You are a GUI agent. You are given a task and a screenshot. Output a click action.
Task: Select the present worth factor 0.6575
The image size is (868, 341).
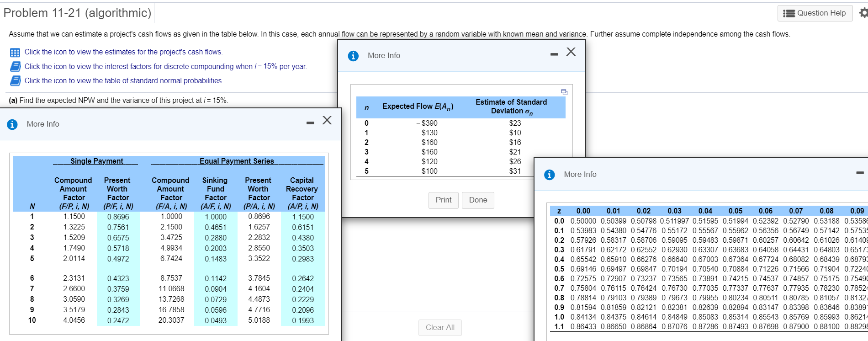pos(118,238)
